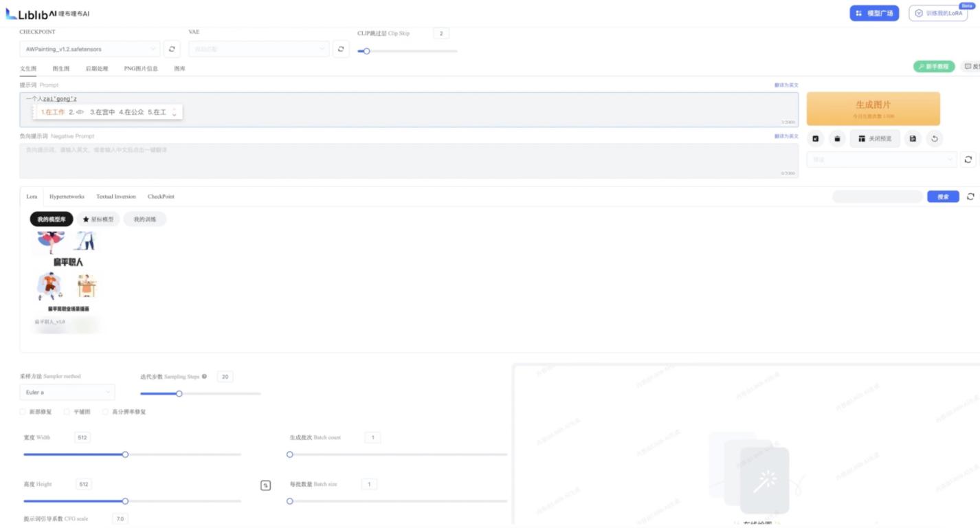
Task: Toggle the 平铺图 checkbox
Action: pos(67,412)
